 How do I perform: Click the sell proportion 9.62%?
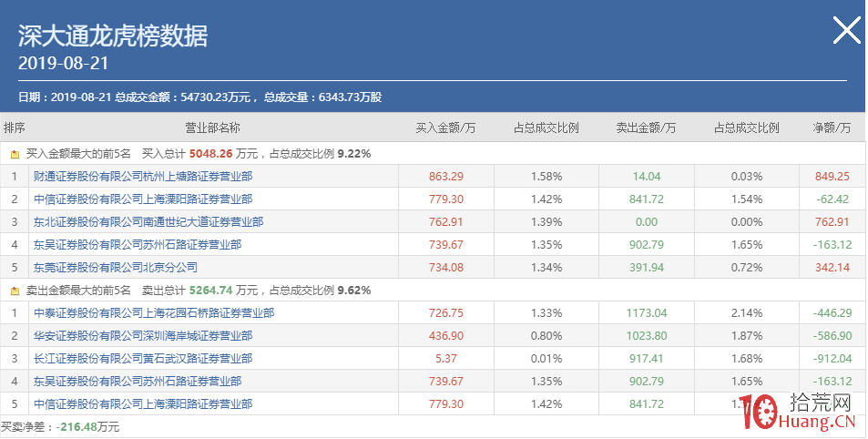(x=354, y=291)
